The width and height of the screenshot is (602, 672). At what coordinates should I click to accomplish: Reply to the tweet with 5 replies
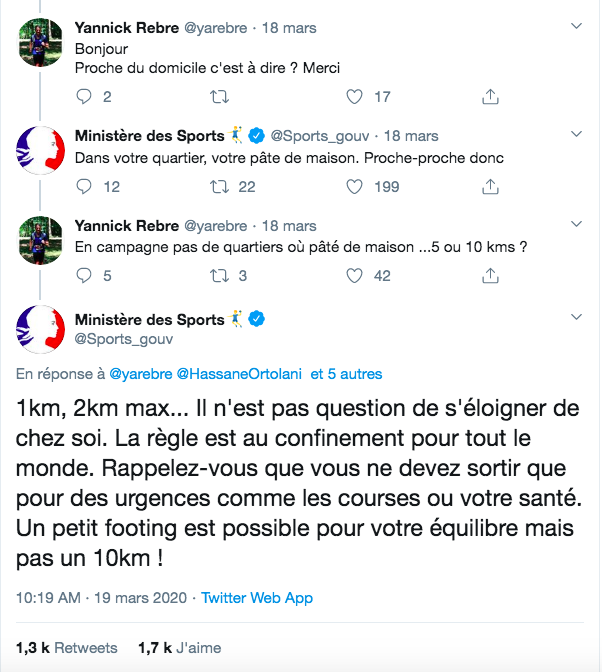(x=84, y=276)
